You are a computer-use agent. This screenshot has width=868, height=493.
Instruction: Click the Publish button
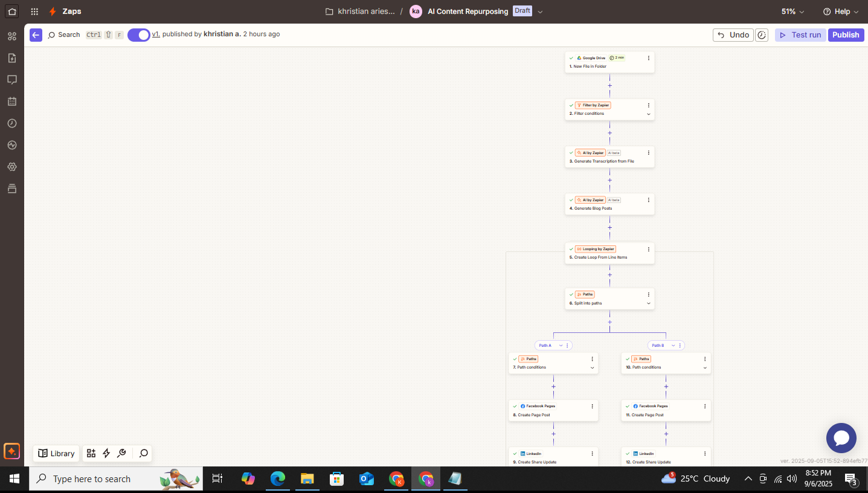click(x=846, y=35)
